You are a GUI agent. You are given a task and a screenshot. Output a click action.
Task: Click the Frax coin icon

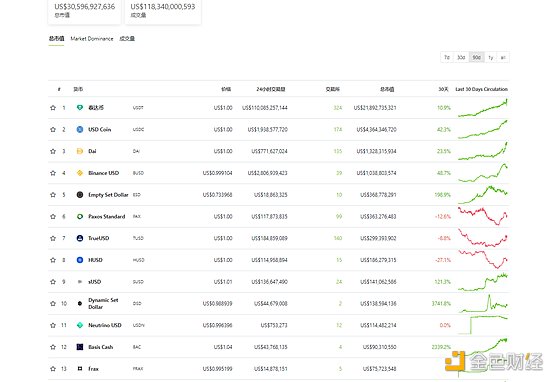(80, 369)
